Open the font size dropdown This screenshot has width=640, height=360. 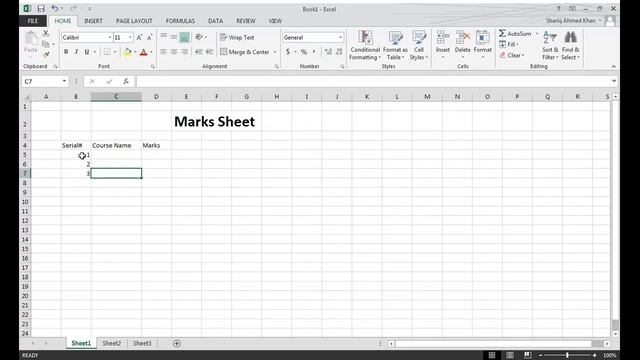(x=130, y=38)
